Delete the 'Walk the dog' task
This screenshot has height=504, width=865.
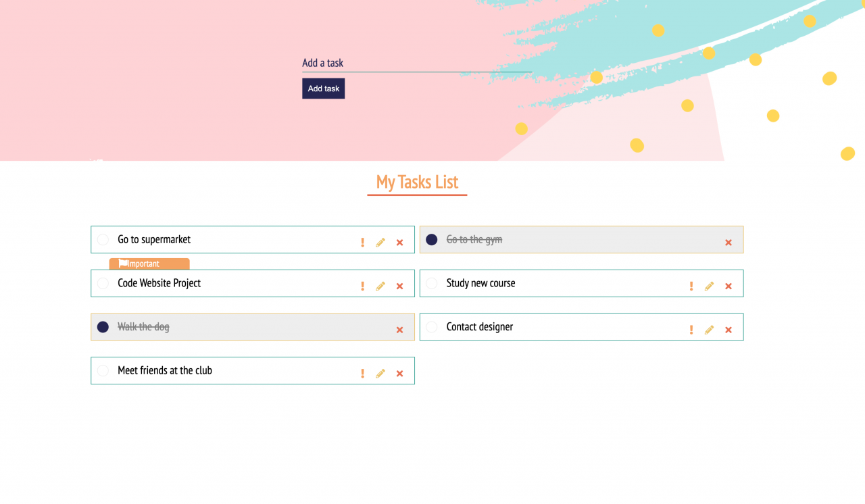click(x=399, y=330)
